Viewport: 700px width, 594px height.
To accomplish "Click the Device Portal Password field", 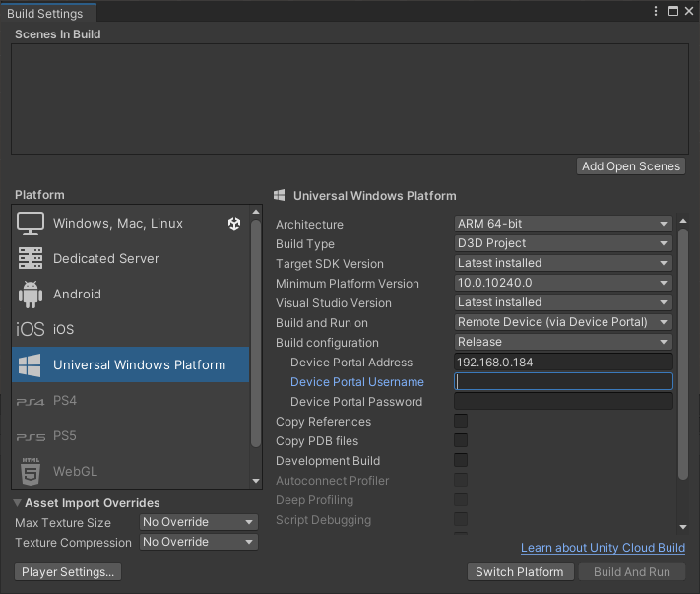I will [563, 402].
